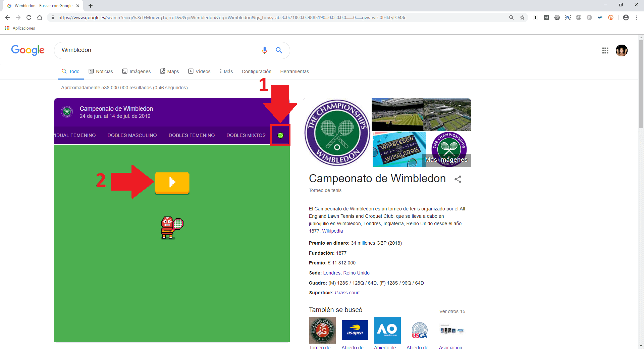
Task: Expand the Más menu
Action: 226,71
